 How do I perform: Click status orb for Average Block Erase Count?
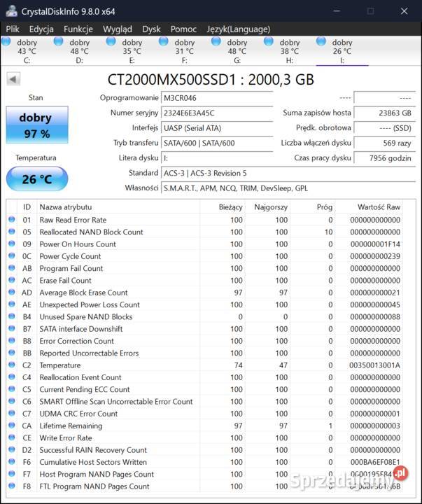click(x=12, y=292)
